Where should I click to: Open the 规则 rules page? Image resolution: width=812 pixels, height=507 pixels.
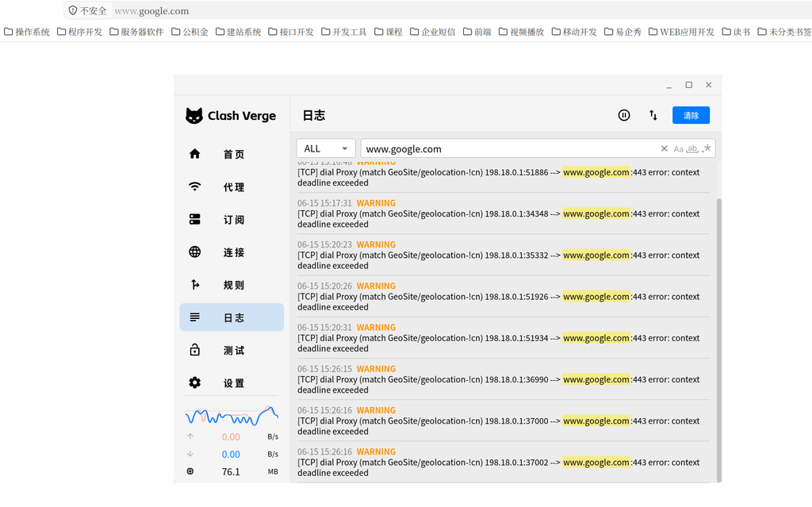pyautogui.click(x=232, y=285)
